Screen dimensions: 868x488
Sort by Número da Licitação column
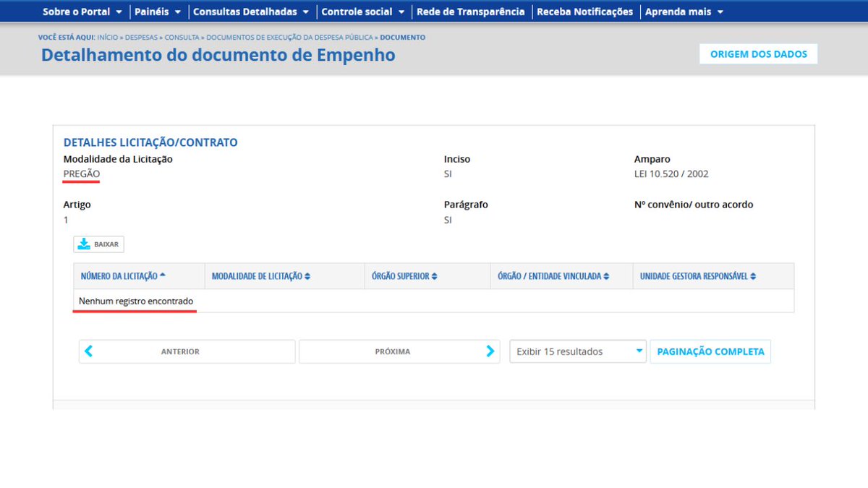coord(123,276)
